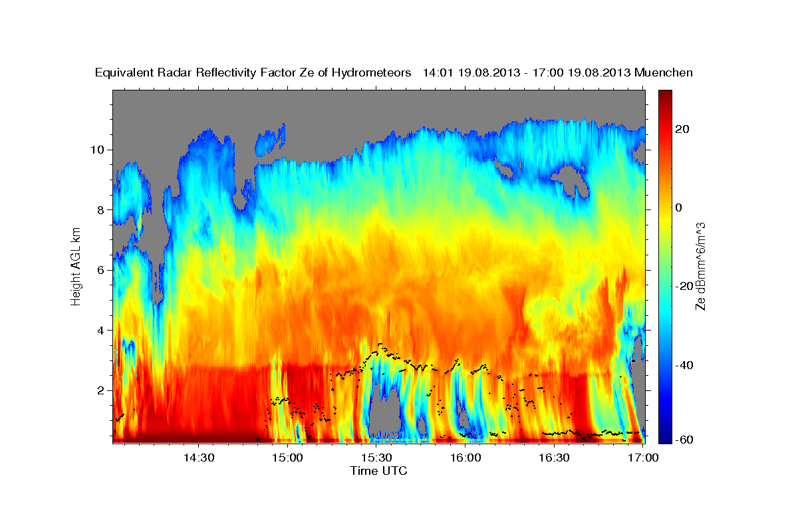This screenshot has width=798, height=532.
Task: Click the colorbar label -20
Action: (x=683, y=286)
